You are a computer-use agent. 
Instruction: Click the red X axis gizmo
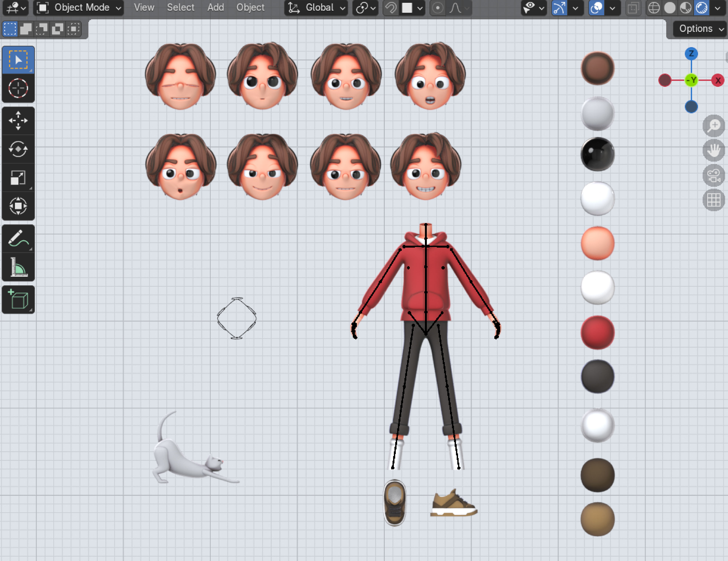(717, 80)
